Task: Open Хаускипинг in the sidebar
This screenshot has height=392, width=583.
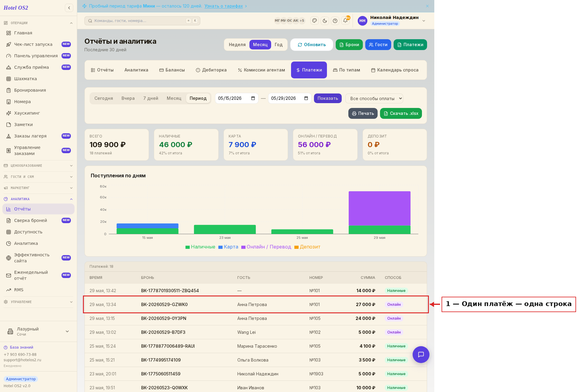Action: [x=38, y=113]
